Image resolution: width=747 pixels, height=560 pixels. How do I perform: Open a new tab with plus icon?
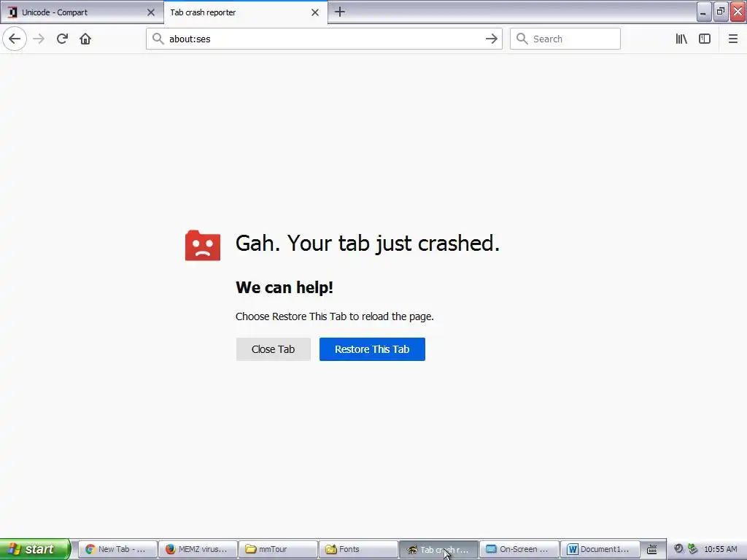340,12
